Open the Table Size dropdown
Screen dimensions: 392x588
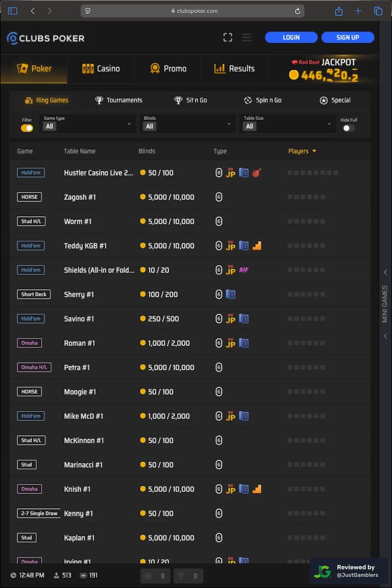(287, 124)
